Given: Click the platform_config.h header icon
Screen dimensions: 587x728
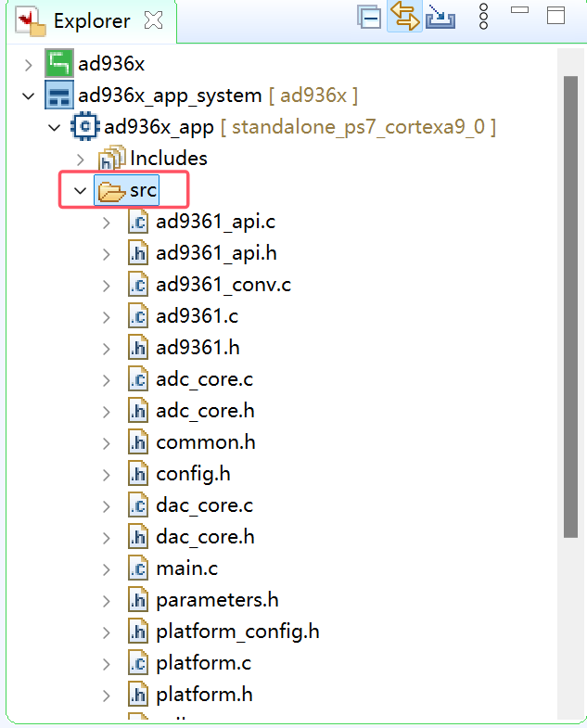Looking at the screenshot, I should [x=138, y=632].
